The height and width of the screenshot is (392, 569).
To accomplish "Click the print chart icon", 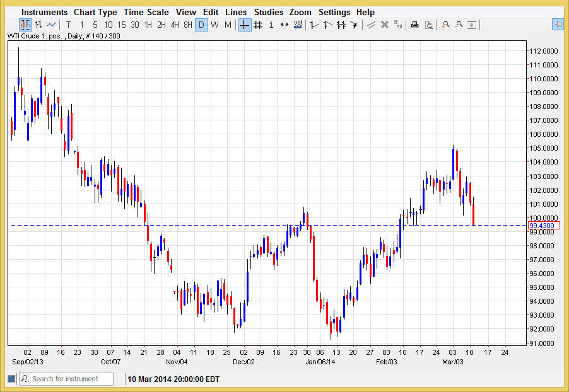I will point(414,25).
